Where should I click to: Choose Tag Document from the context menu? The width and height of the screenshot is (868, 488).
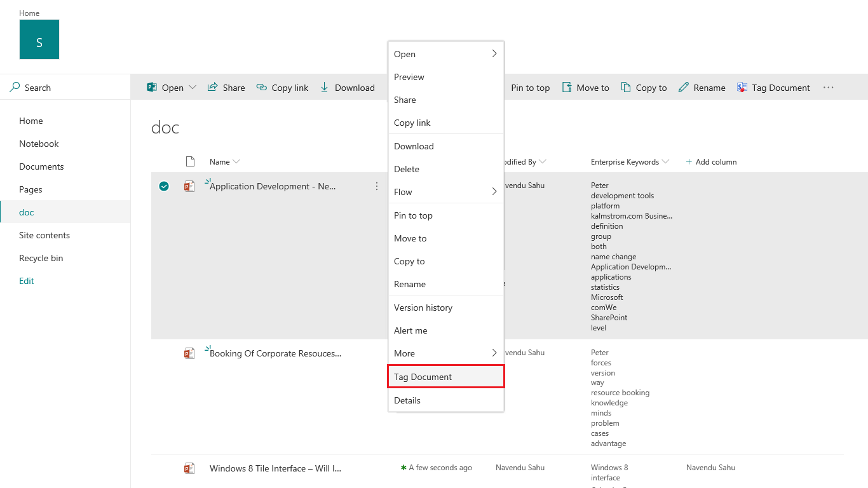click(423, 377)
